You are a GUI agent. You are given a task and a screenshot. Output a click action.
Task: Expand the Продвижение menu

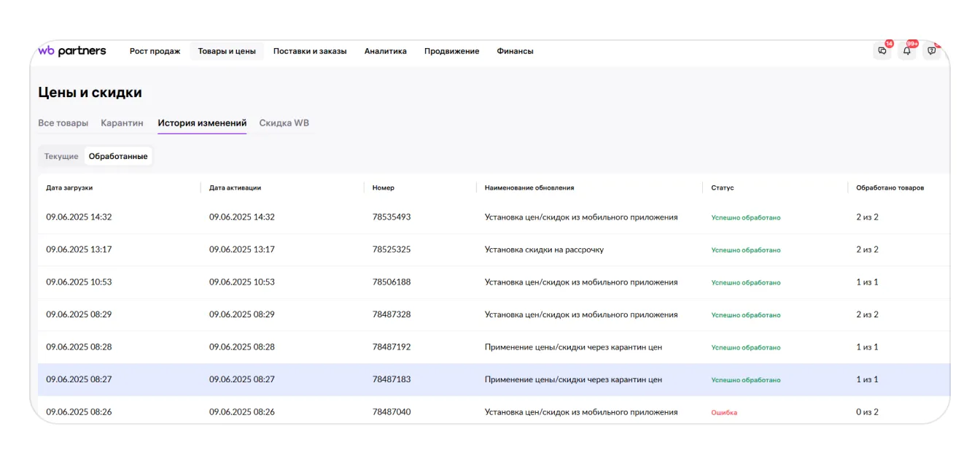(451, 51)
